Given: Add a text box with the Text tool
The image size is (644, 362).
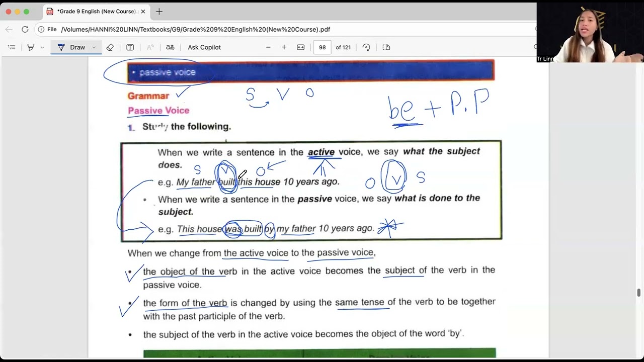Looking at the screenshot, I should point(130,47).
